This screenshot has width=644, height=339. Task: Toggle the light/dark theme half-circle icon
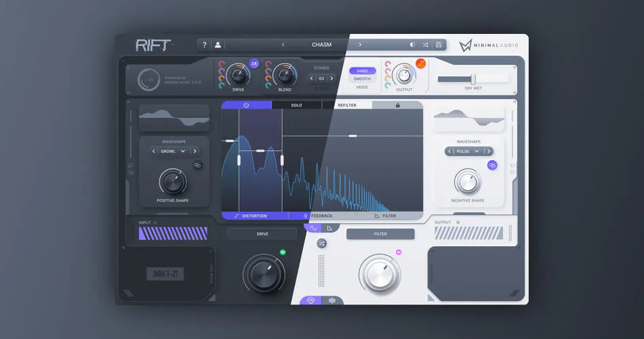pyautogui.click(x=412, y=45)
